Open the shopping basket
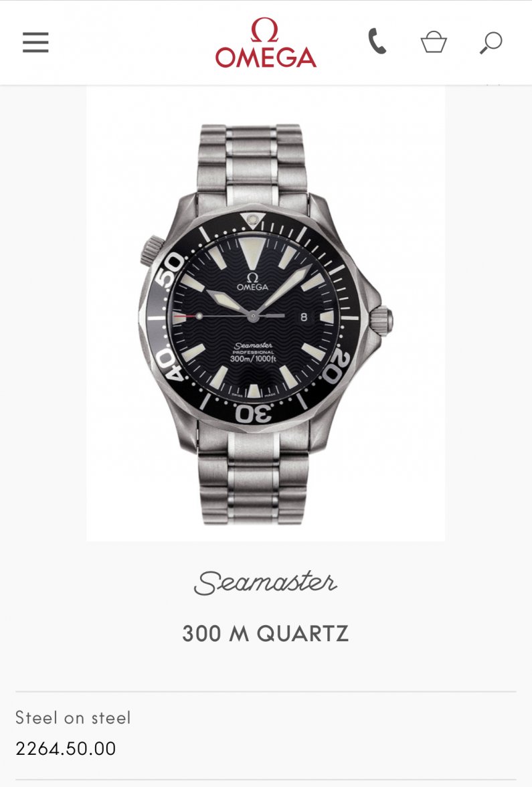532x787 pixels. (434, 41)
